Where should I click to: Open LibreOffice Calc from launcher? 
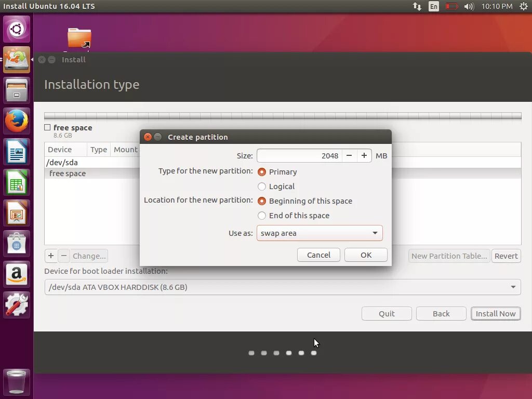coord(17,182)
